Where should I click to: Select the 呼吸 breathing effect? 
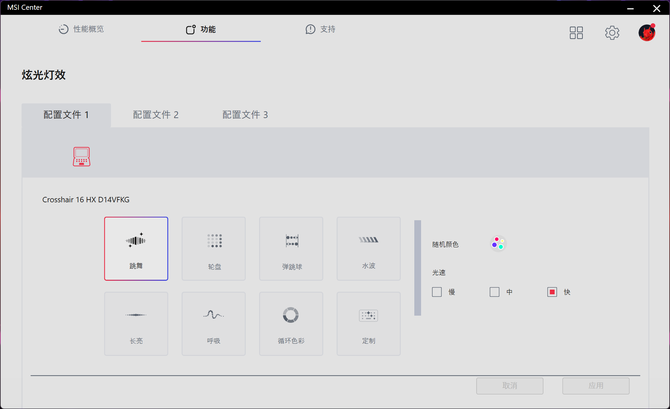(x=214, y=324)
